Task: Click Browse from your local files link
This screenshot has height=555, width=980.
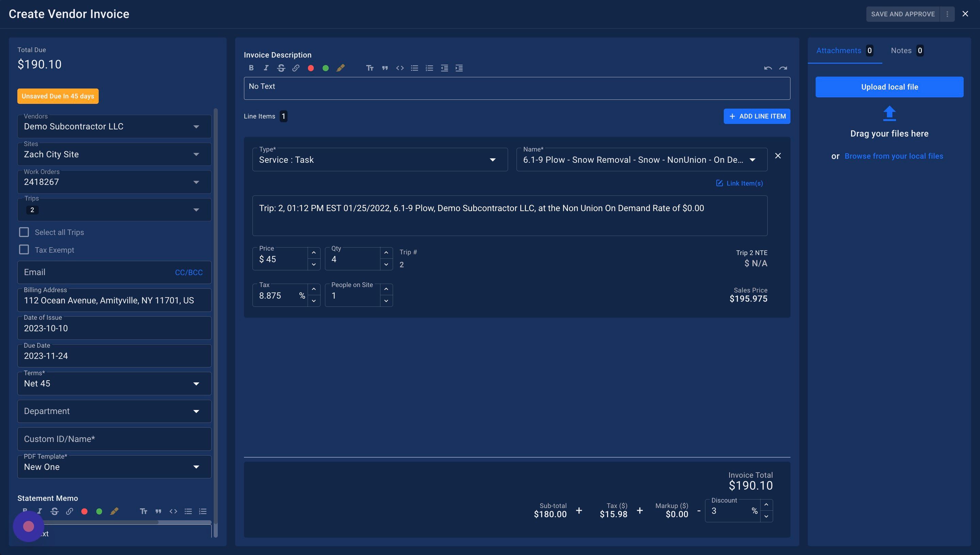Action: pyautogui.click(x=894, y=156)
